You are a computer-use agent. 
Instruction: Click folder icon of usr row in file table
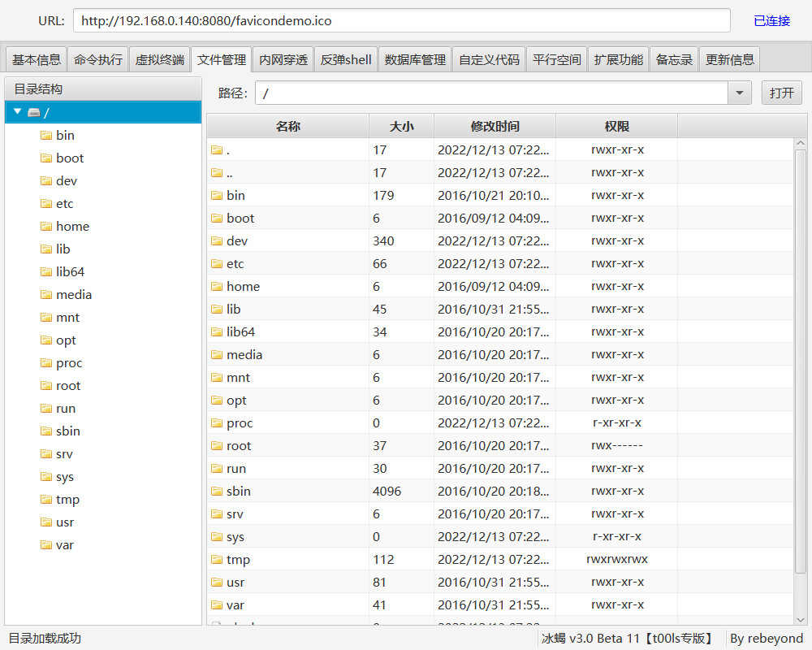pos(217,582)
